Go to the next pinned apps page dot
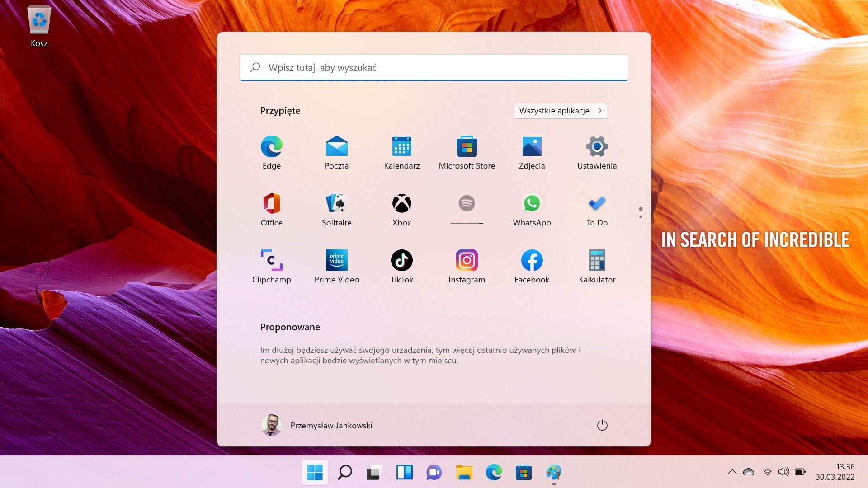The height and width of the screenshot is (488, 868). click(x=641, y=217)
